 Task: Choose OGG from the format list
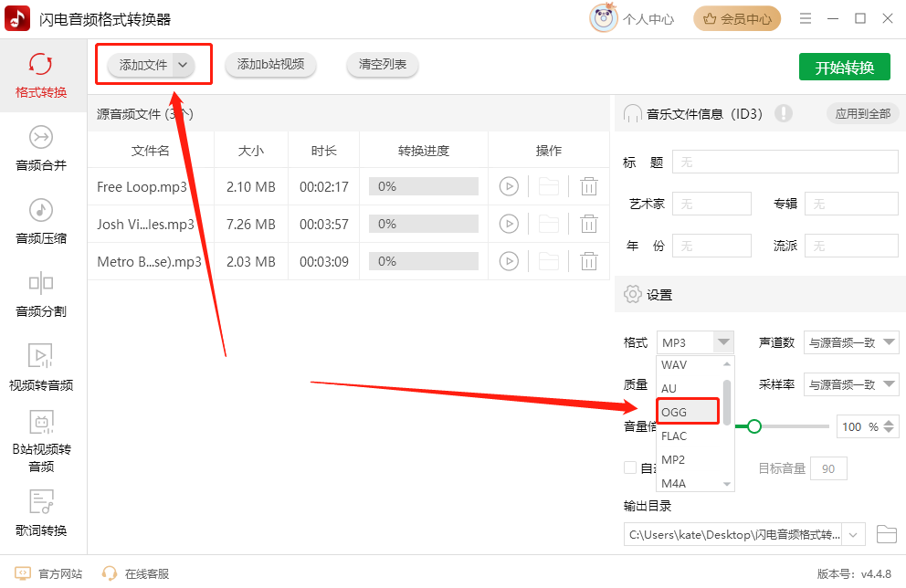pos(688,412)
